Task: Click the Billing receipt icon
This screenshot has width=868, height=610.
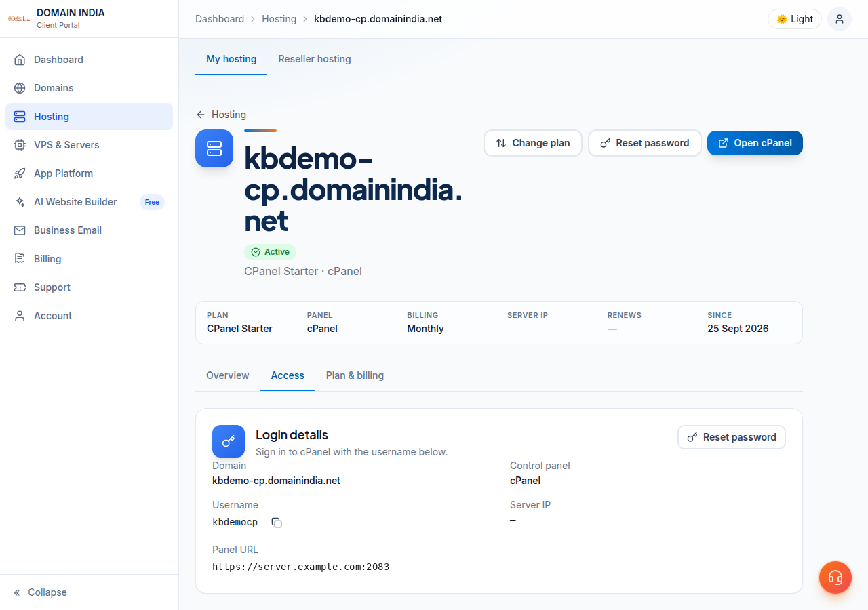Action: click(20, 259)
